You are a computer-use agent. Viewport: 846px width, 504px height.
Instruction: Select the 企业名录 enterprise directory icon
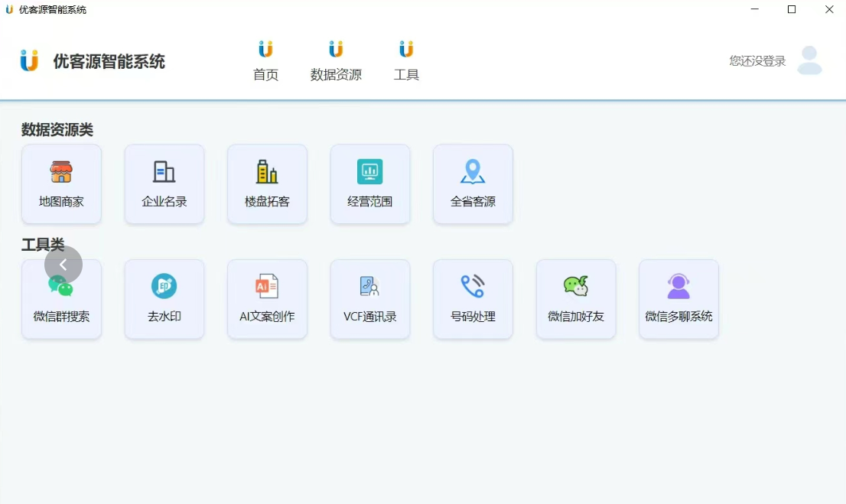164,184
